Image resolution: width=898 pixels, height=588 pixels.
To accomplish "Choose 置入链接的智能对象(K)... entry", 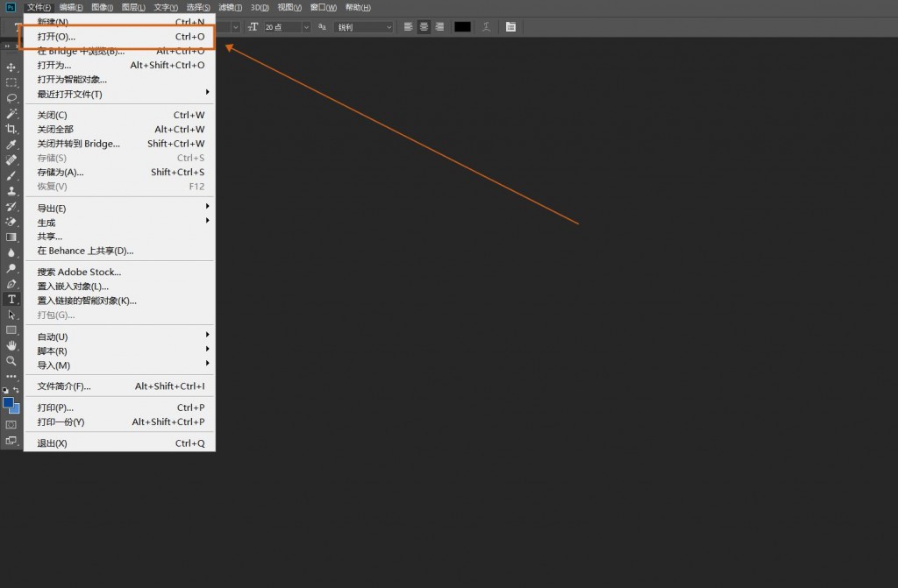I will [119, 301].
